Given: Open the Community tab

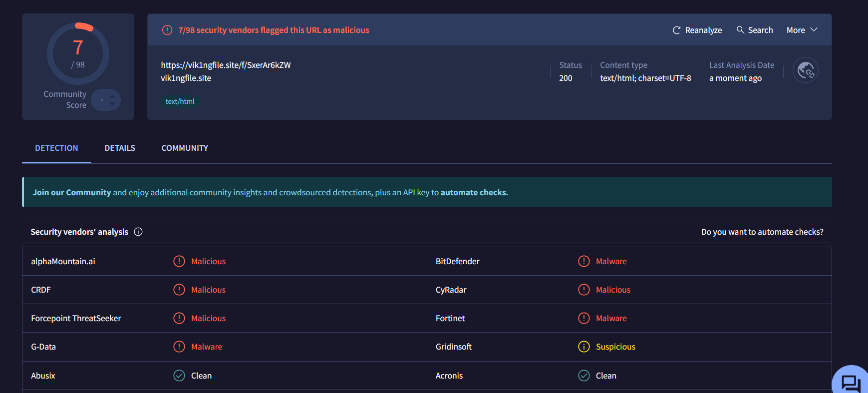Looking at the screenshot, I should 185,148.
